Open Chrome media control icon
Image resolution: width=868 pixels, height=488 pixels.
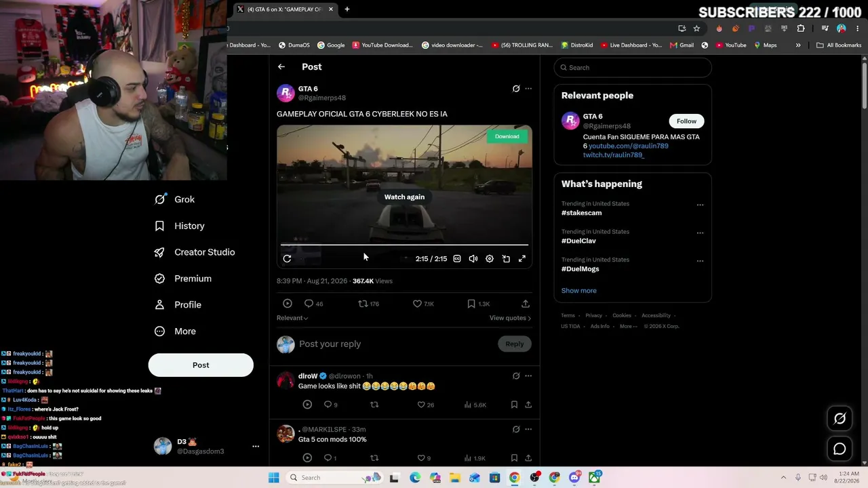pyautogui.click(x=825, y=28)
